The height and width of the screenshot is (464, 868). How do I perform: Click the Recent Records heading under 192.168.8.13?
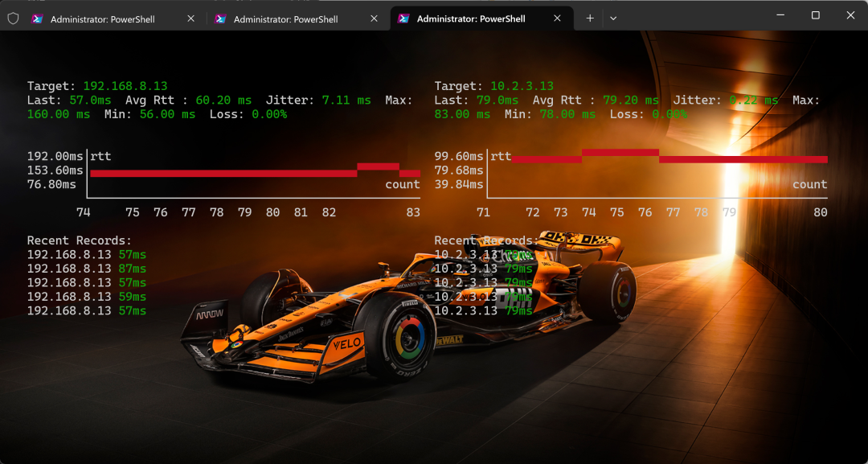80,240
